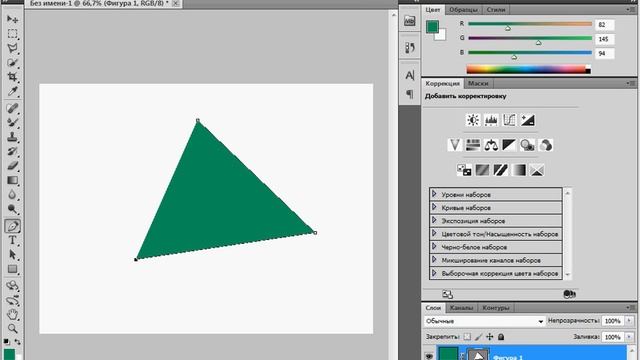Select the Rectangular Marquee tool
This screenshot has width=640, height=360.
[x=12, y=33]
